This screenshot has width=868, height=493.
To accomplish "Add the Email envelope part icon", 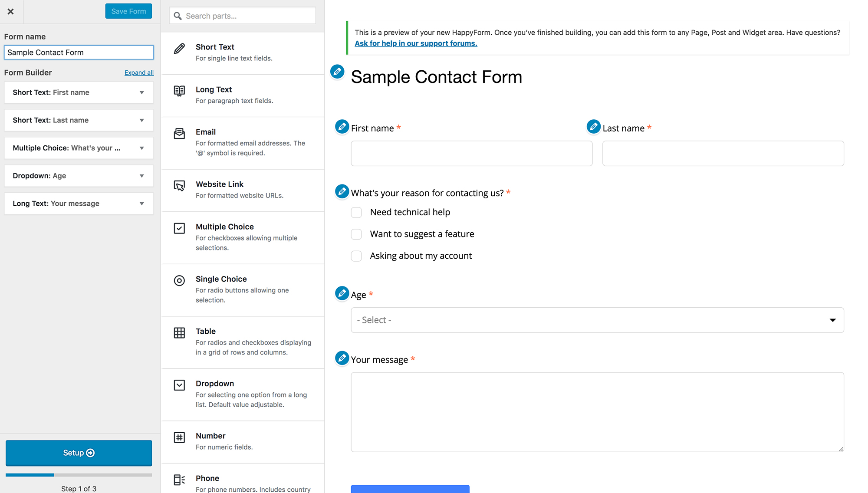I will pos(179,133).
